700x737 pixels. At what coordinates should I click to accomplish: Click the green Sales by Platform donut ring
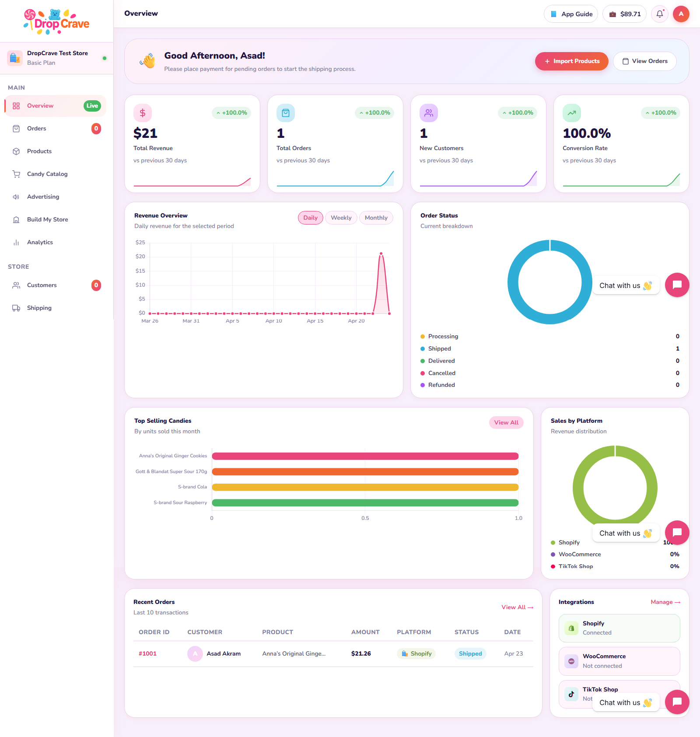click(578, 488)
